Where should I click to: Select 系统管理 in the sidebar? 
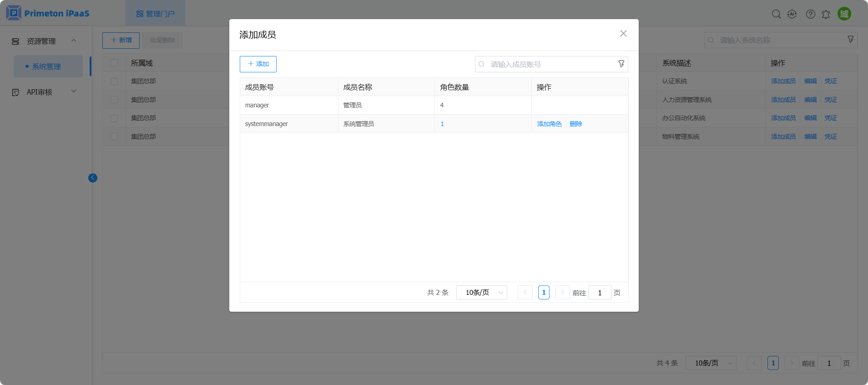point(46,66)
